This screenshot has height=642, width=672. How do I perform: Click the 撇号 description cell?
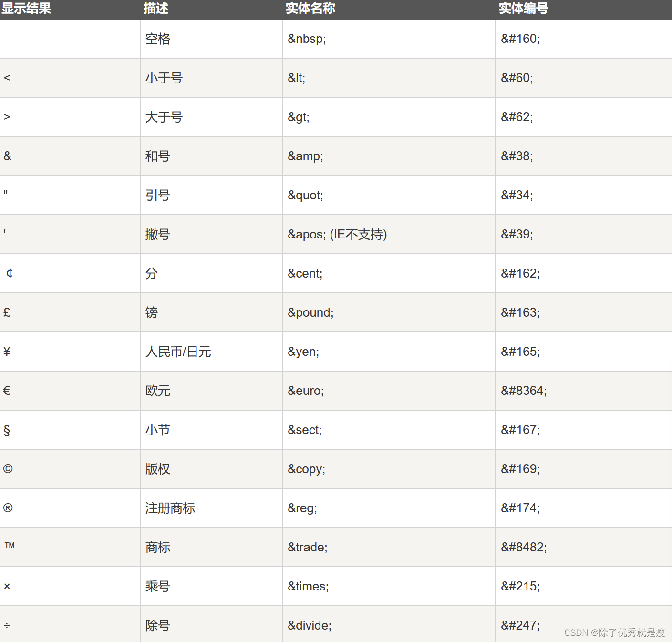(x=158, y=234)
